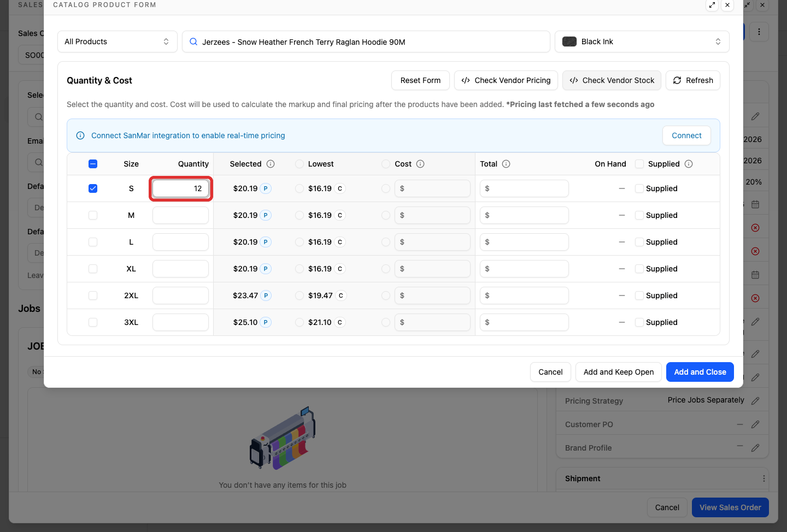This screenshot has width=787, height=532.
Task: Open the Black Ink color dropdown
Action: 642,42
